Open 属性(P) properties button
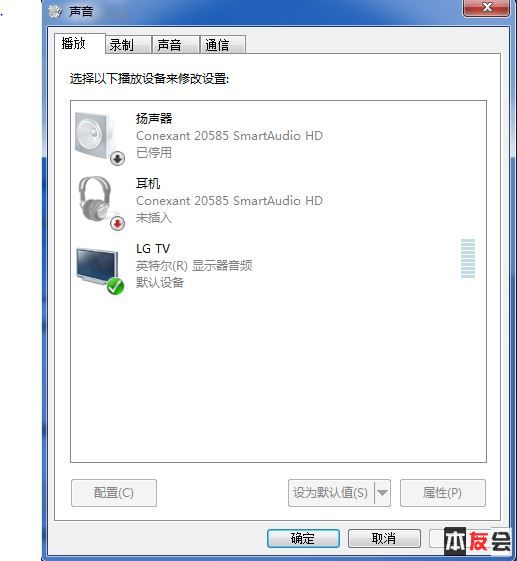Screen dimensions: 517x561 (x=443, y=493)
